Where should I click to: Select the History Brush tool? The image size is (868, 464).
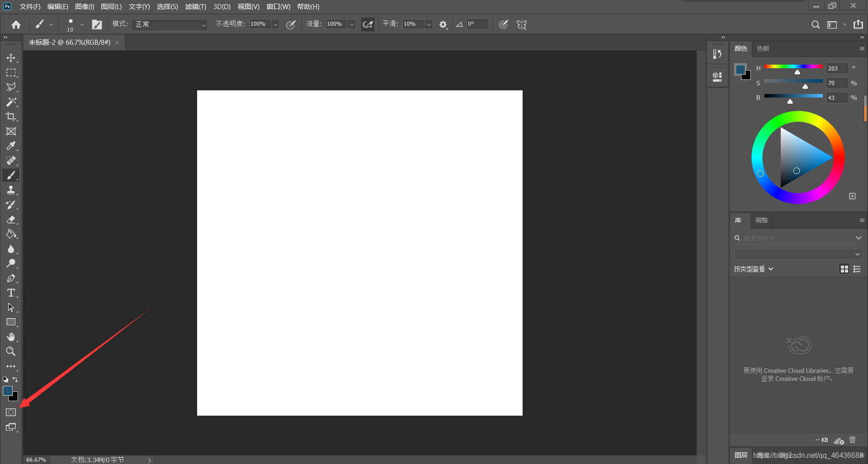point(11,205)
